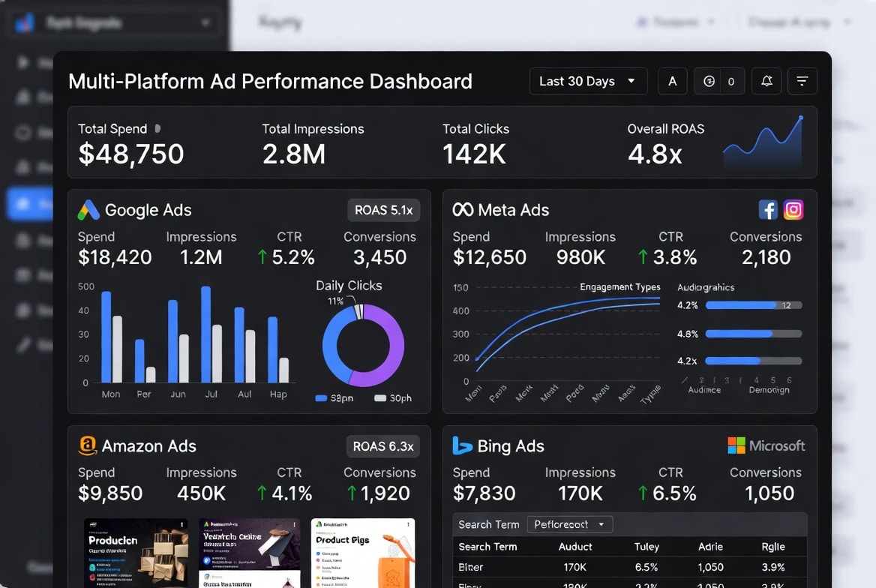Viewport: 876px width, 588px height.
Task: Select the Facebook icon in Meta Ads
Action: pyautogui.click(x=768, y=209)
